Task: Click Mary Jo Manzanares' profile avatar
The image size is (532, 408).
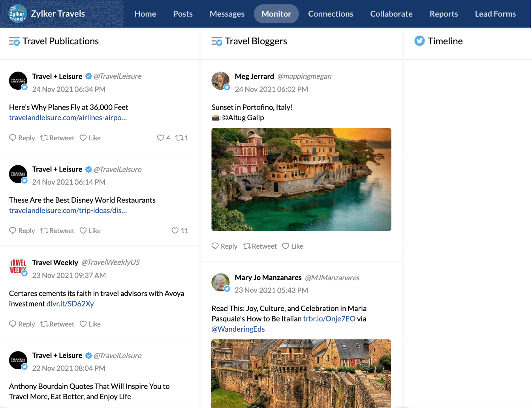Action: (x=220, y=282)
